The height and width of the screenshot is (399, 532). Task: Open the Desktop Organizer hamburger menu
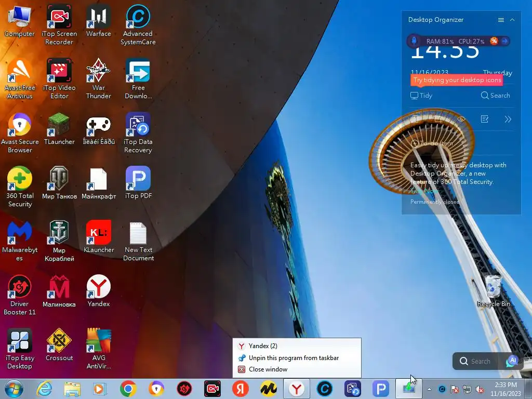[x=501, y=20]
